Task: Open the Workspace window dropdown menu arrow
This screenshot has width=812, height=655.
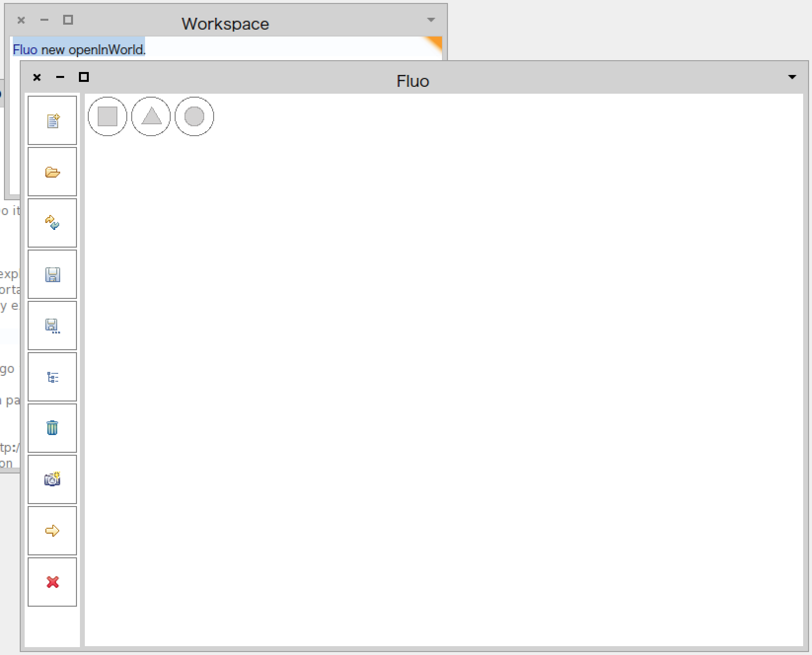Action: [431, 20]
